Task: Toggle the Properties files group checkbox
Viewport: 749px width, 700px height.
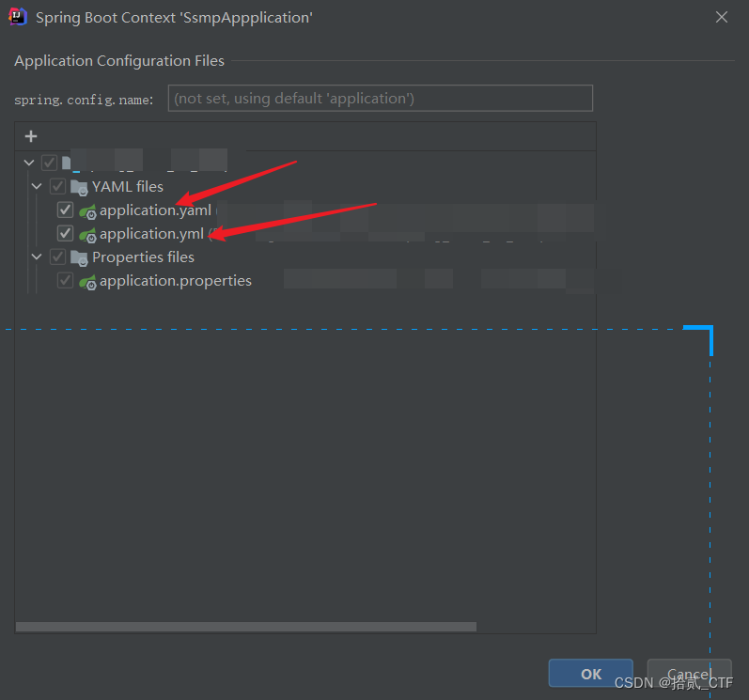Action: pyautogui.click(x=58, y=257)
